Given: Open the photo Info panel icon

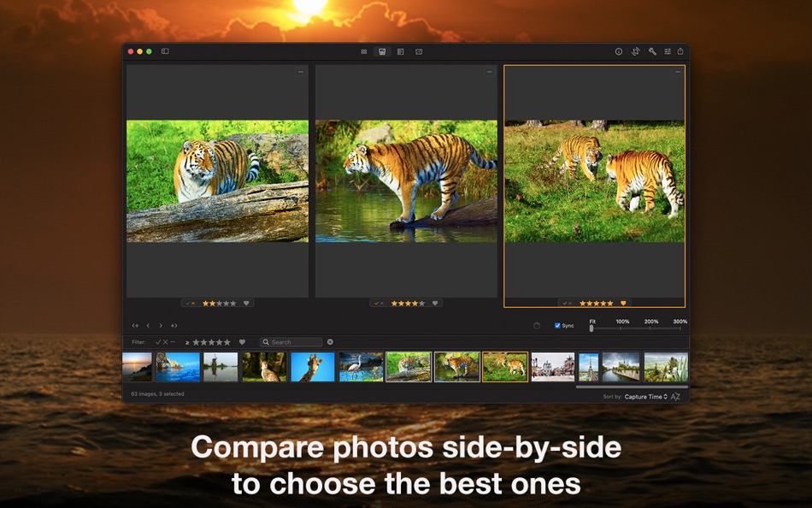Looking at the screenshot, I should tap(619, 51).
